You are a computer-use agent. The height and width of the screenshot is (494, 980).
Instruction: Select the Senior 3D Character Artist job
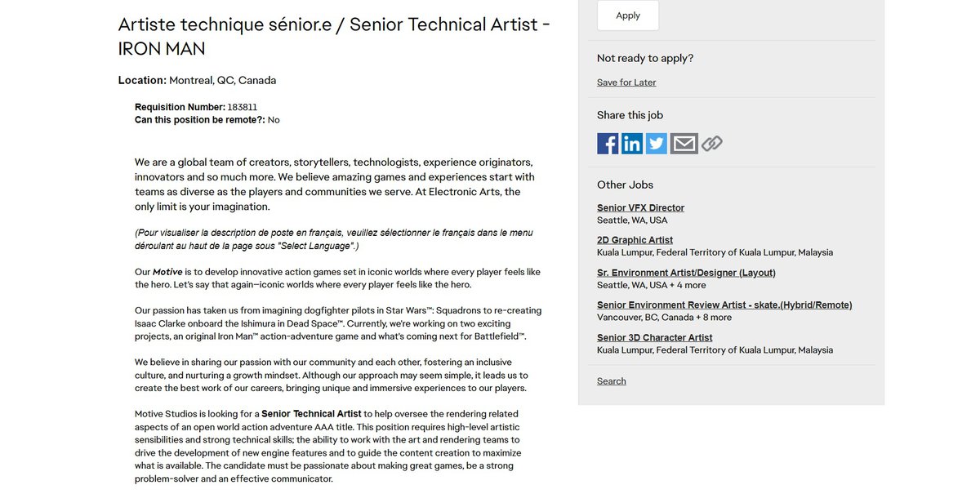654,338
